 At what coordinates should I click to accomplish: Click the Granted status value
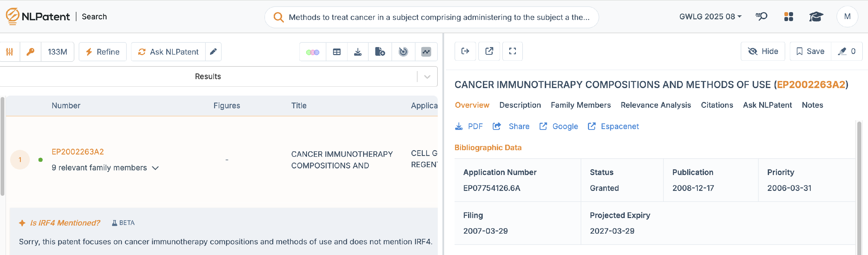(x=604, y=188)
